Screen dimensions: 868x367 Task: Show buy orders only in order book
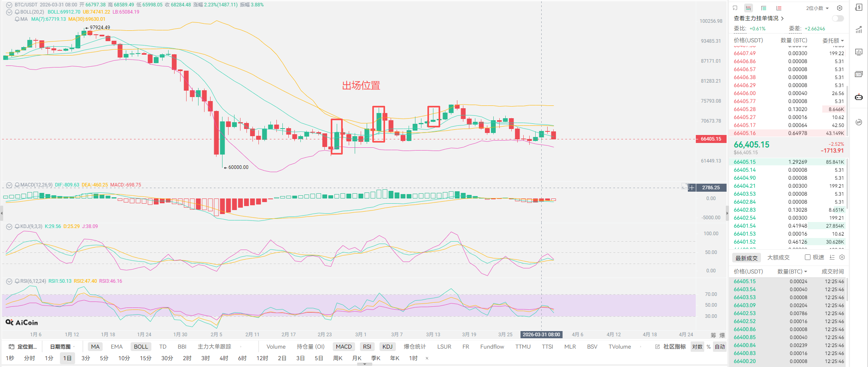[x=764, y=8]
